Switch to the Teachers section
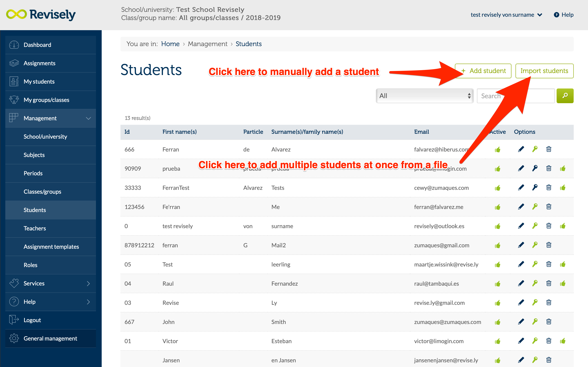 coord(35,228)
